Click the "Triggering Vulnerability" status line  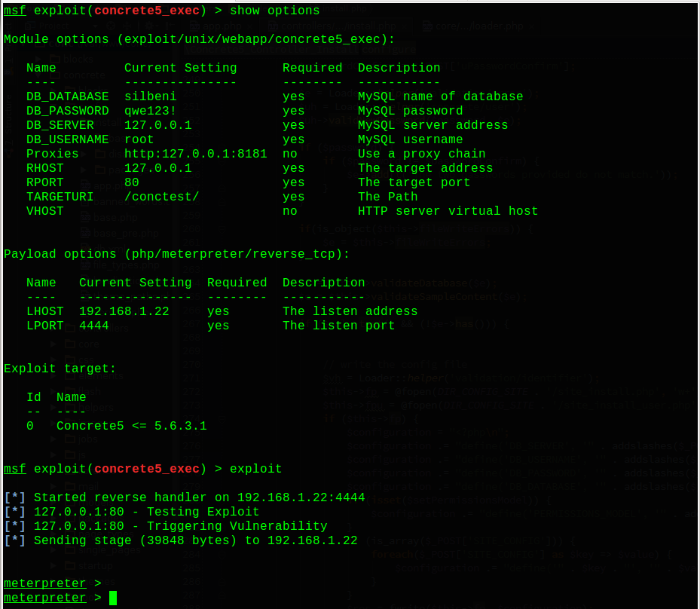(x=166, y=526)
